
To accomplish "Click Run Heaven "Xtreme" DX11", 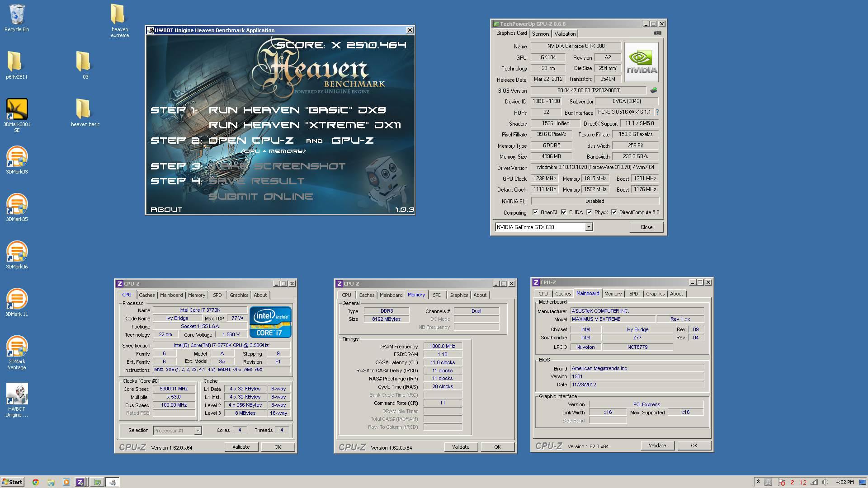I will coord(305,125).
